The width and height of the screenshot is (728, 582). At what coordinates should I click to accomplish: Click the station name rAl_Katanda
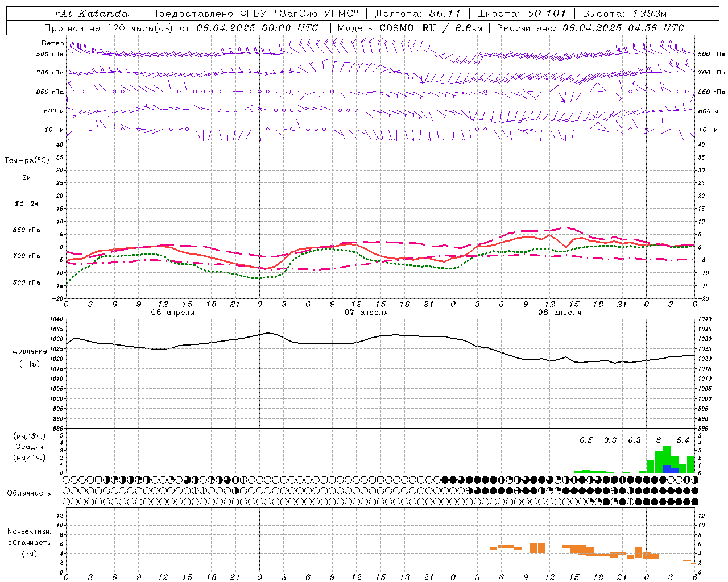tap(92, 14)
